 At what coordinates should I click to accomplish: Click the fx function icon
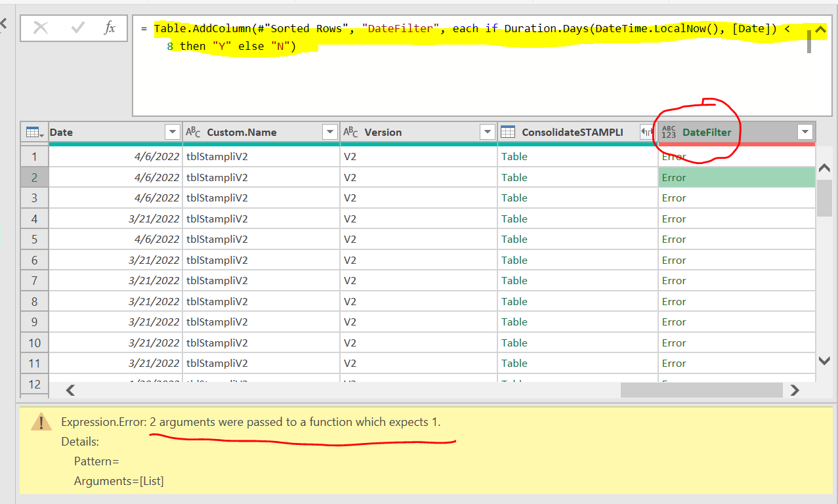[x=110, y=28]
